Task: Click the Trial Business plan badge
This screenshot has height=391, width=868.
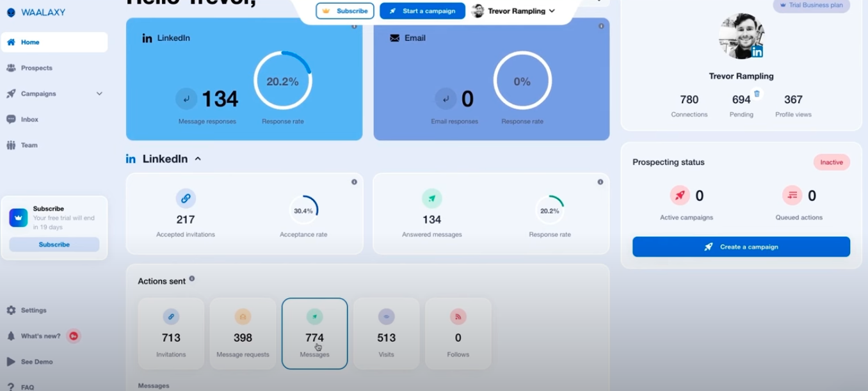Action: coord(811,5)
